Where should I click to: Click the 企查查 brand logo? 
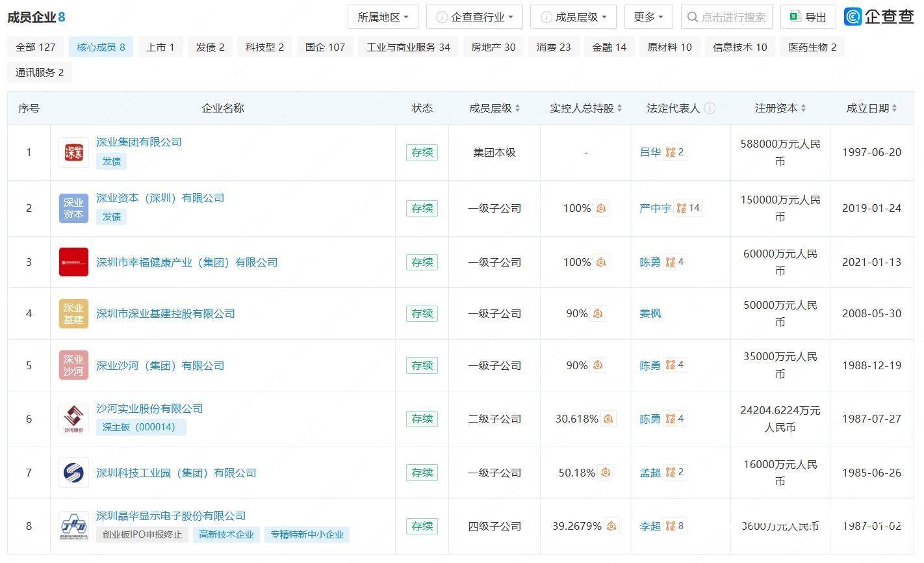(879, 17)
